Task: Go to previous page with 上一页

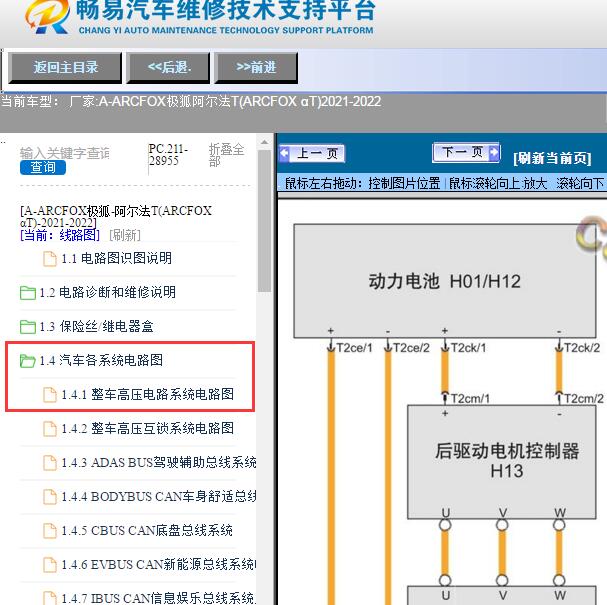Action: pos(312,153)
